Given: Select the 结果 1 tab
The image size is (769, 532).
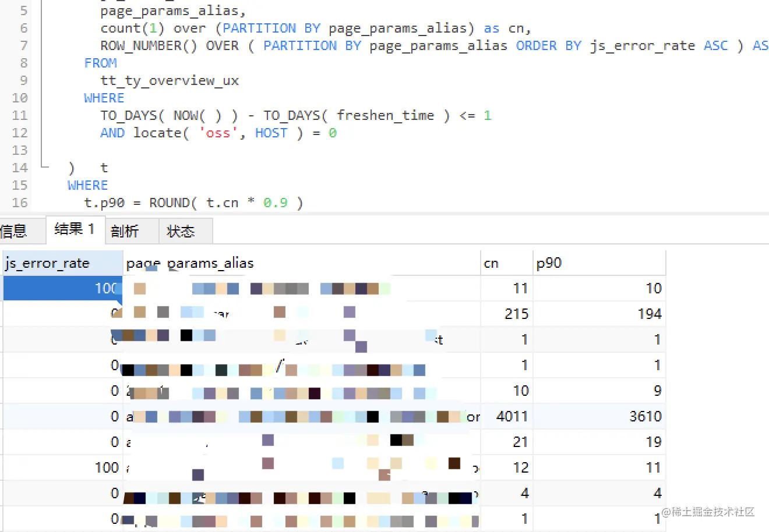Looking at the screenshot, I should (x=75, y=229).
